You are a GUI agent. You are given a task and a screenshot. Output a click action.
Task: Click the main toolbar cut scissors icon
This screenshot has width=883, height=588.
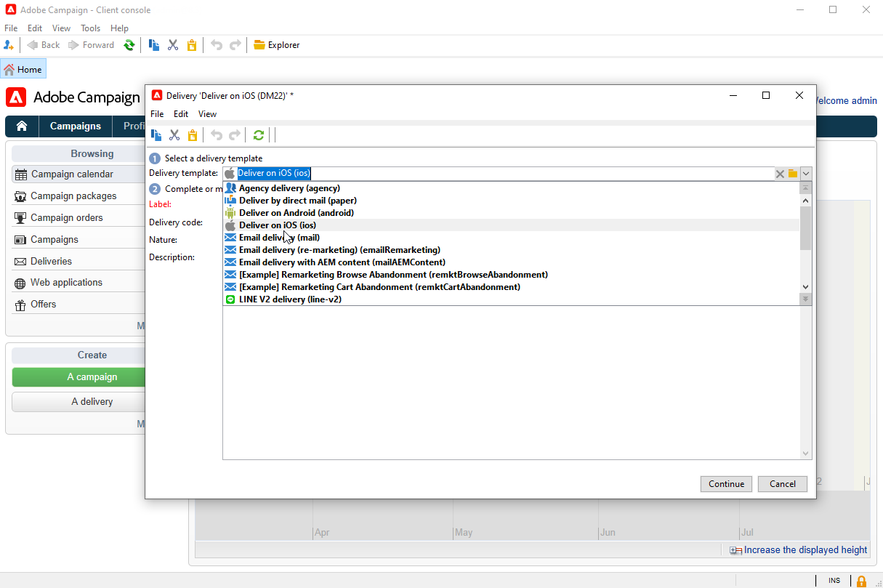point(173,45)
